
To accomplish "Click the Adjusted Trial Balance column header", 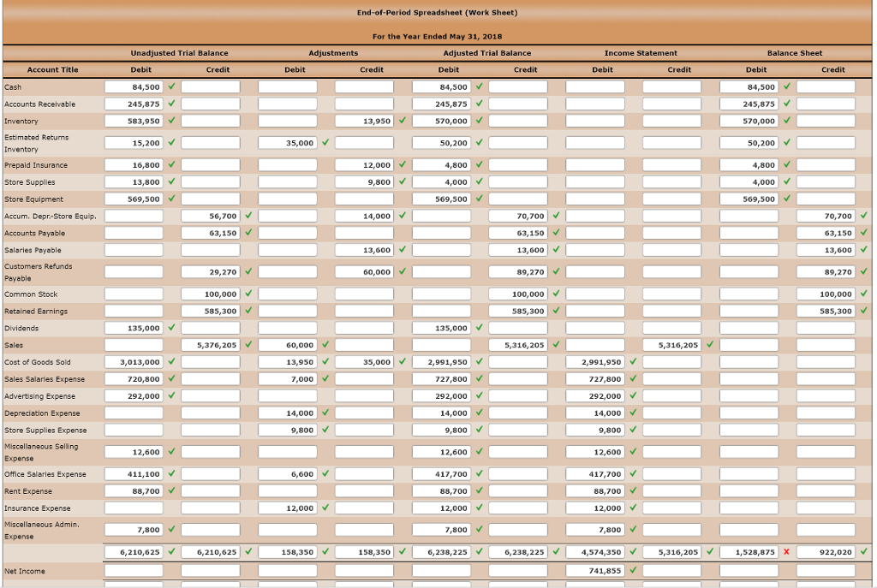I will click(486, 53).
